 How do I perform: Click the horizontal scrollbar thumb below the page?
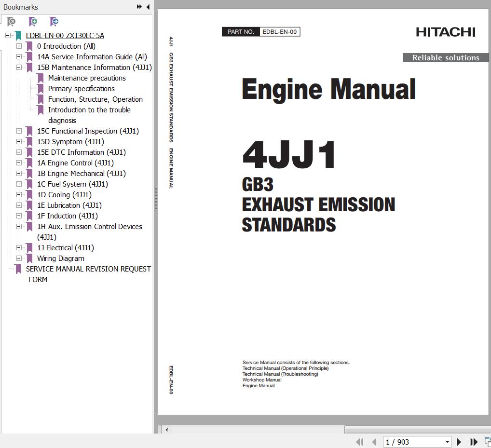pos(417,430)
